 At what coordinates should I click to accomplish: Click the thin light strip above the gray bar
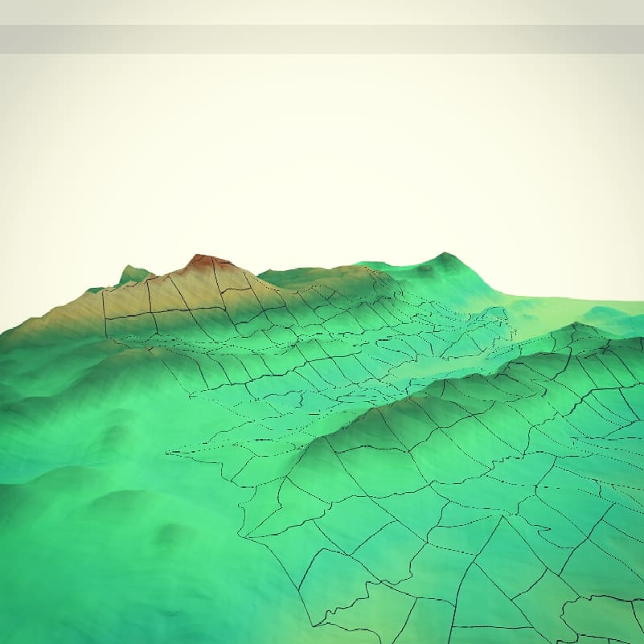[322, 12]
